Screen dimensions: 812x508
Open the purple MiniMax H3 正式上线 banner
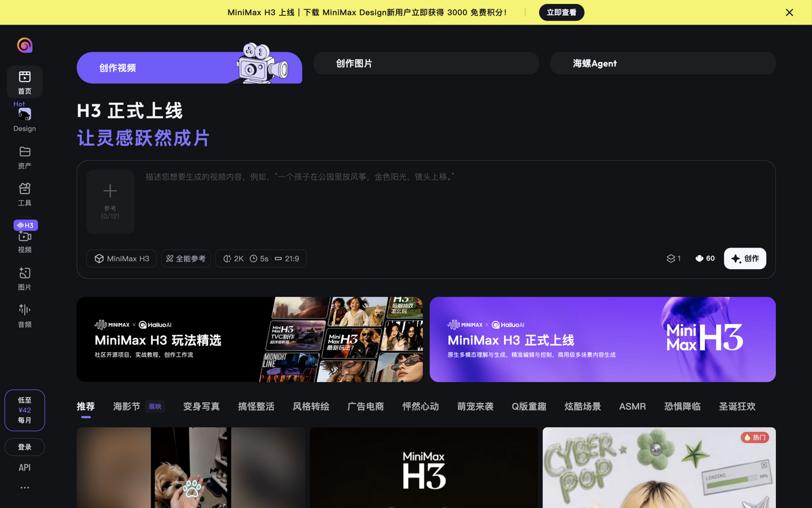(603, 339)
